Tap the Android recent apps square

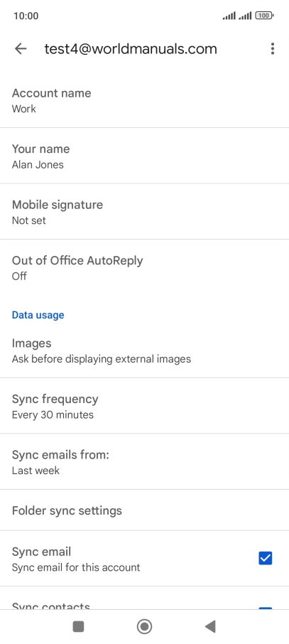pos(78,626)
